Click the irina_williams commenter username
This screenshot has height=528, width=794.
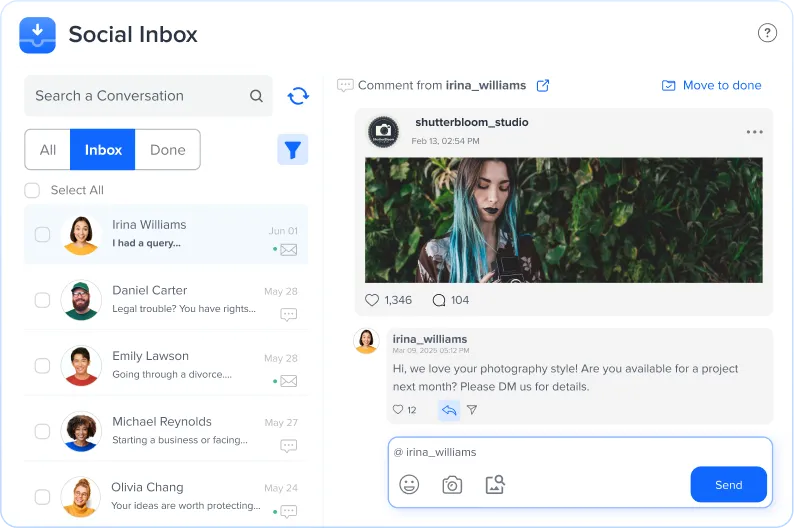point(430,339)
